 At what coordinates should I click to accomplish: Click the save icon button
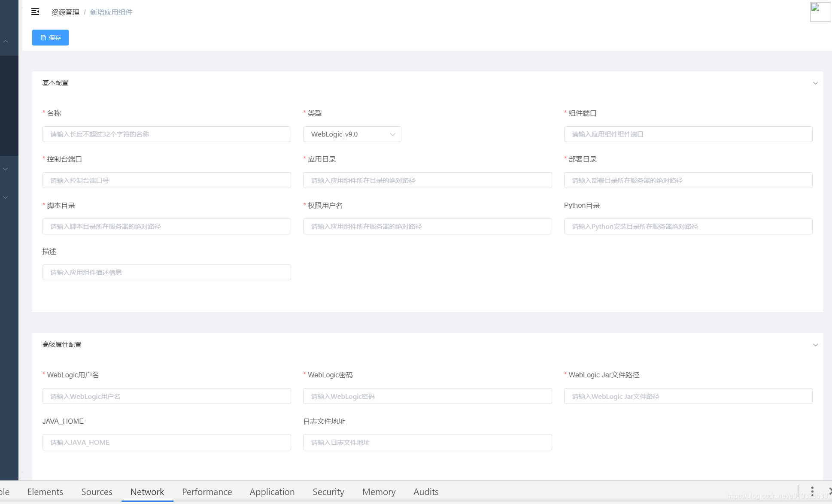click(51, 37)
